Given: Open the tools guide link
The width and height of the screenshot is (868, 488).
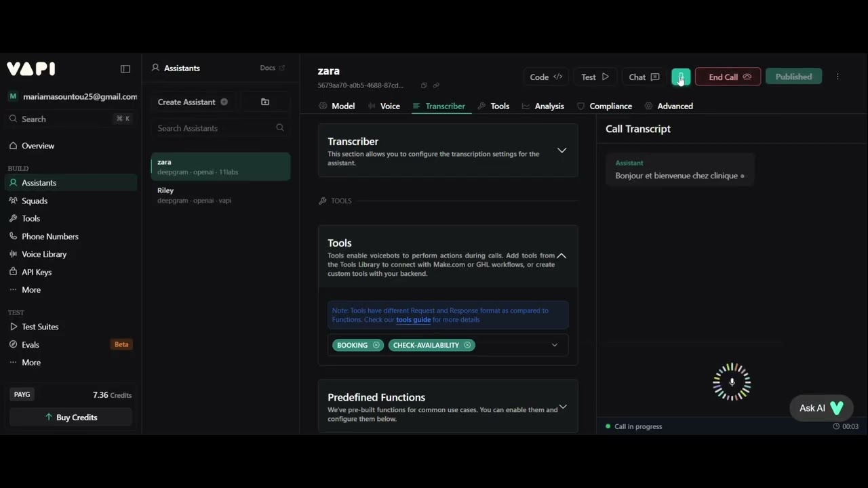Looking at the screenshot, I should pyautogui.click(x=413, y=320).
